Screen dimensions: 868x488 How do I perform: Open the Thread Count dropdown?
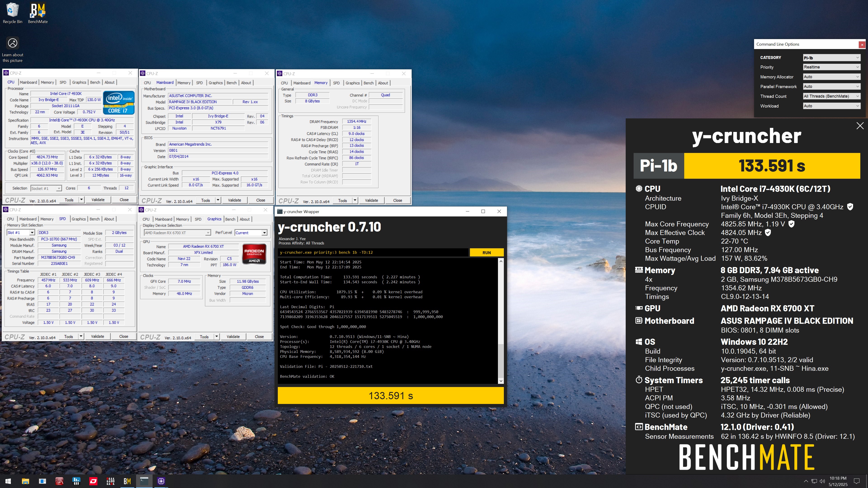click(x=832, y=96)
